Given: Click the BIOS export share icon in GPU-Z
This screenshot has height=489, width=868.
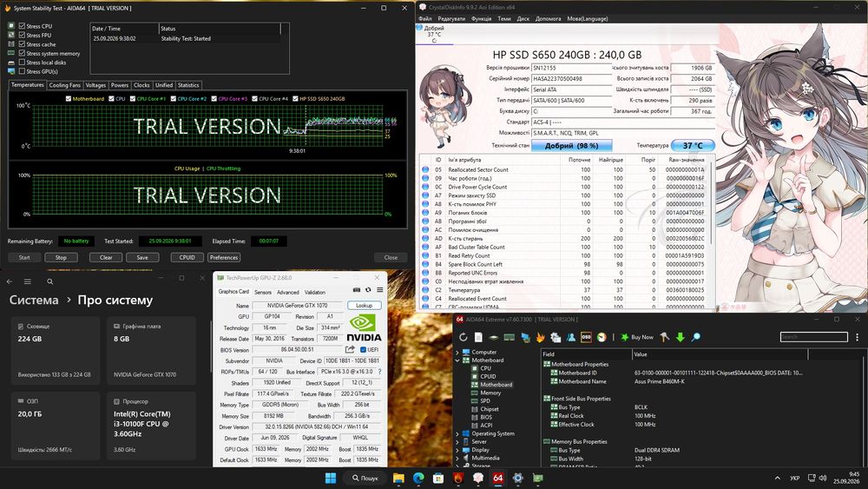Looking at the screenshot, I should [x=350, y=349].
